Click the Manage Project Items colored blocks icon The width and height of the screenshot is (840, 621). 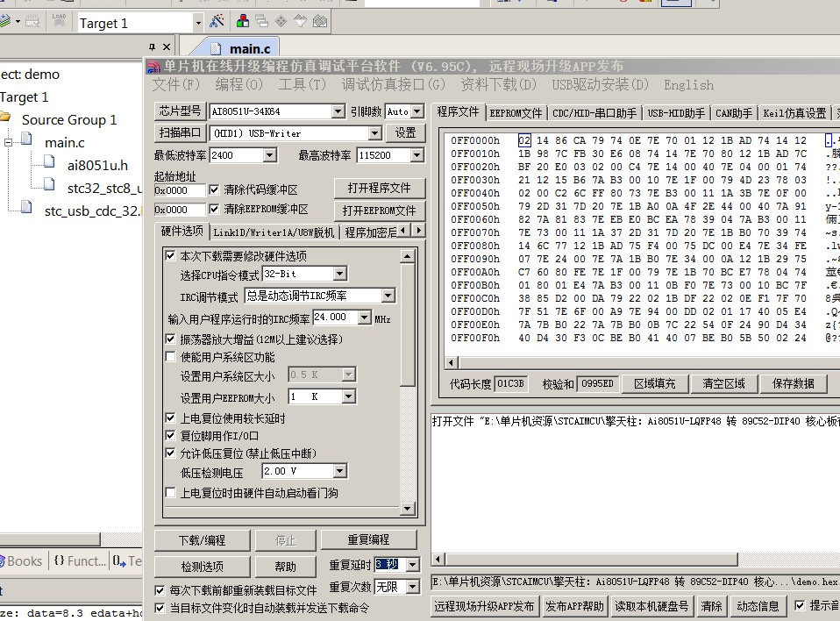[242, 22]
